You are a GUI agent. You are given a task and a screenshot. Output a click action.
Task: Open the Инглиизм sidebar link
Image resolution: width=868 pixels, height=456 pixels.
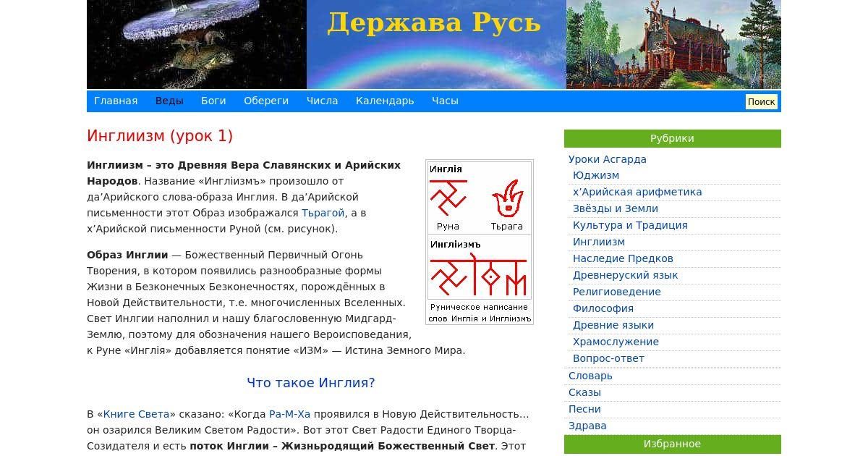[599, 242]
